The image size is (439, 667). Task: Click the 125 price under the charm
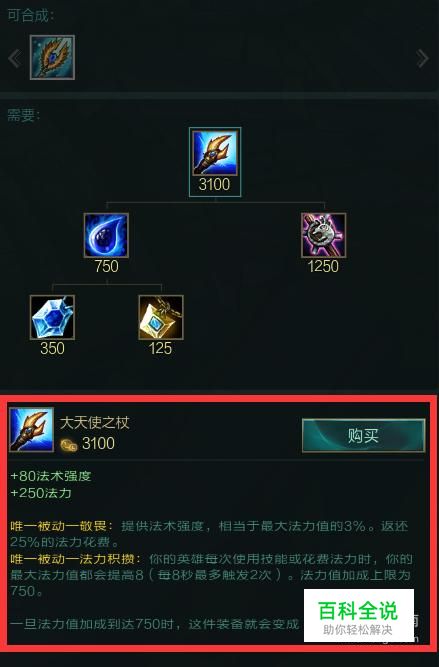pos(160,349)
